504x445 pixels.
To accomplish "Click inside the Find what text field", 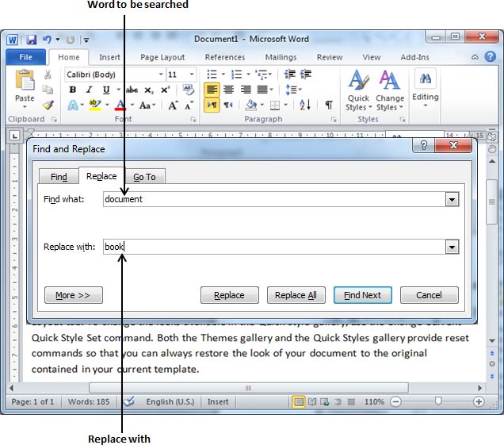I will click(273, 200).
